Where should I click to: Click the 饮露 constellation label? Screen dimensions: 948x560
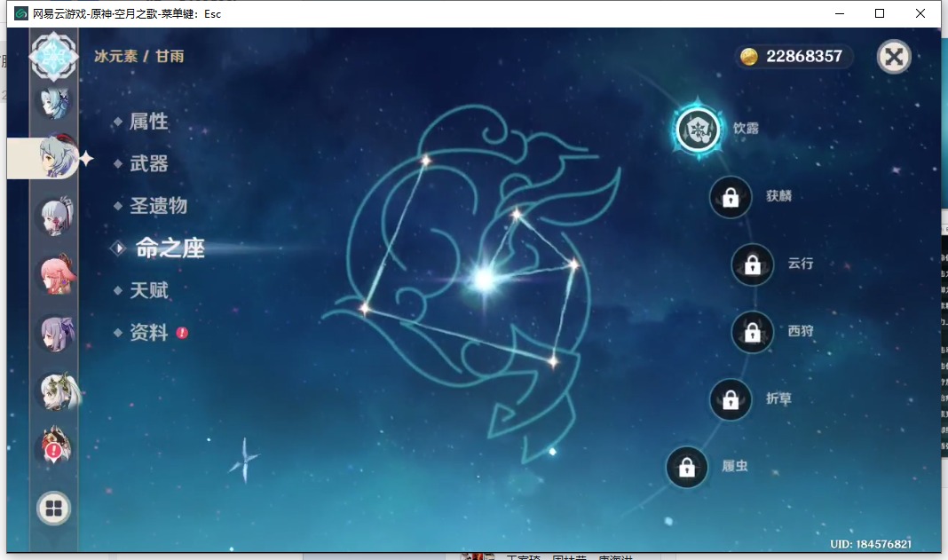click(746, 128)
